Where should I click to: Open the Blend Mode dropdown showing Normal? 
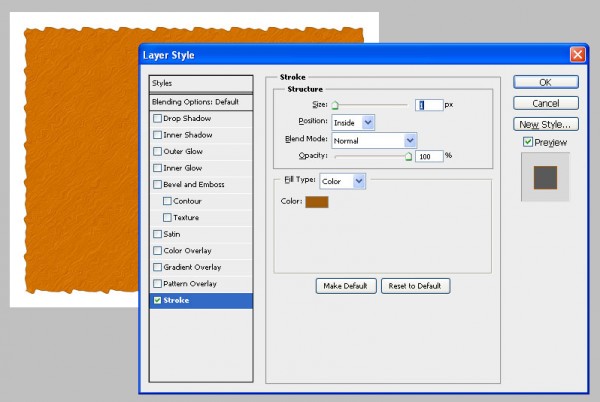pos(374,141)
